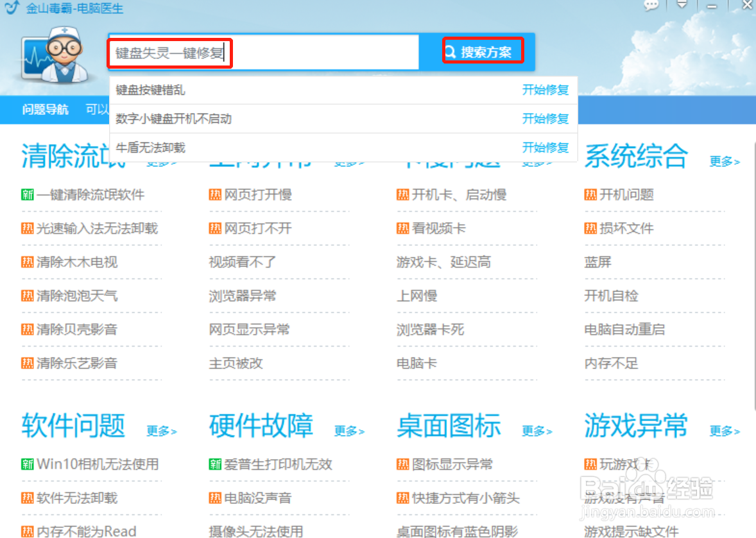Click the 热 flame badge beside 玩游戏卡
Screen dimensions: 756x538
590,464
